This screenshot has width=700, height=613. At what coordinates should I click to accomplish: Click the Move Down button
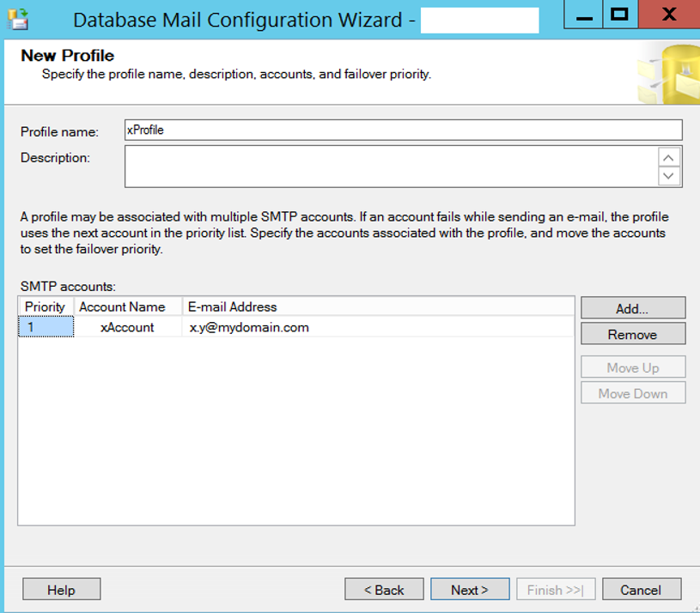pyautogui.click(x=633, y=393)
